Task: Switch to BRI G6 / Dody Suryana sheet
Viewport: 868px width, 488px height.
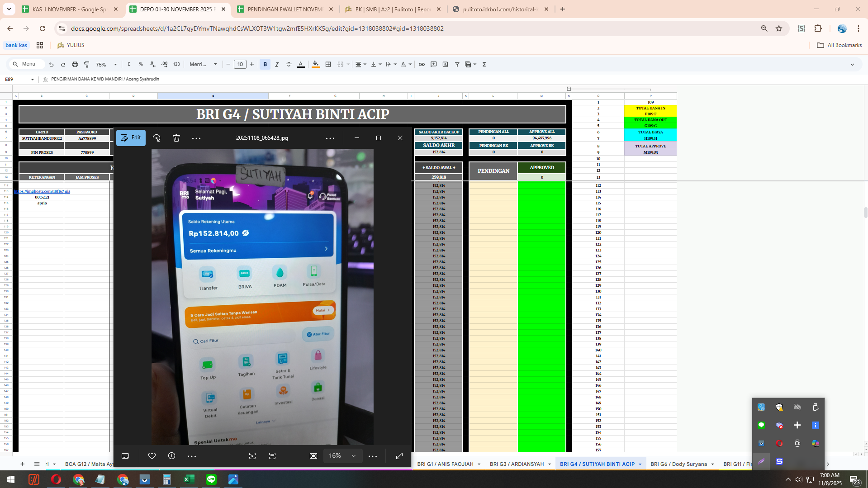Action: [678, 464]
